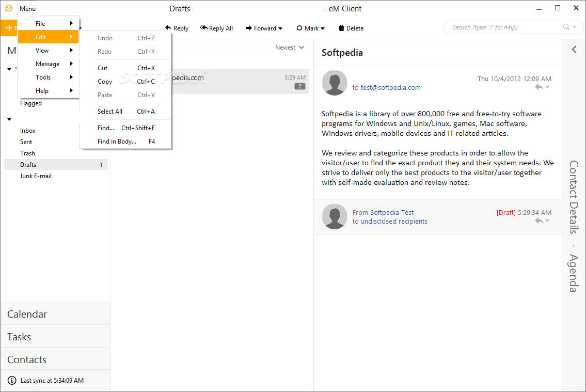Switch to the Tasks section

pyautogui.click(x=55, y=337)
